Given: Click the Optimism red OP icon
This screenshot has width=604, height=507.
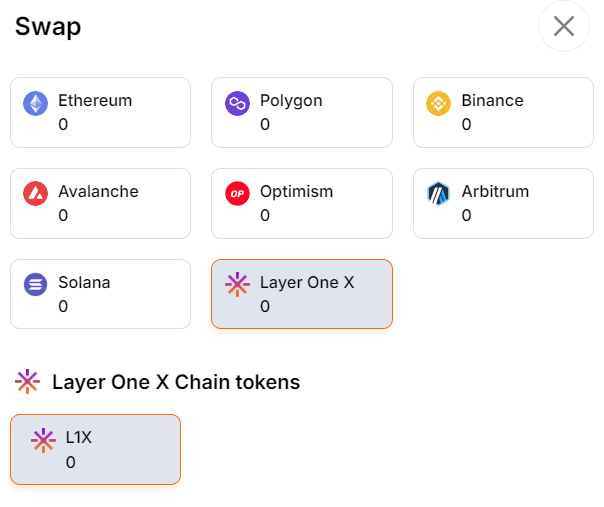Looking at the screenshot, I should pyautogui.click(x=237, y=194).
